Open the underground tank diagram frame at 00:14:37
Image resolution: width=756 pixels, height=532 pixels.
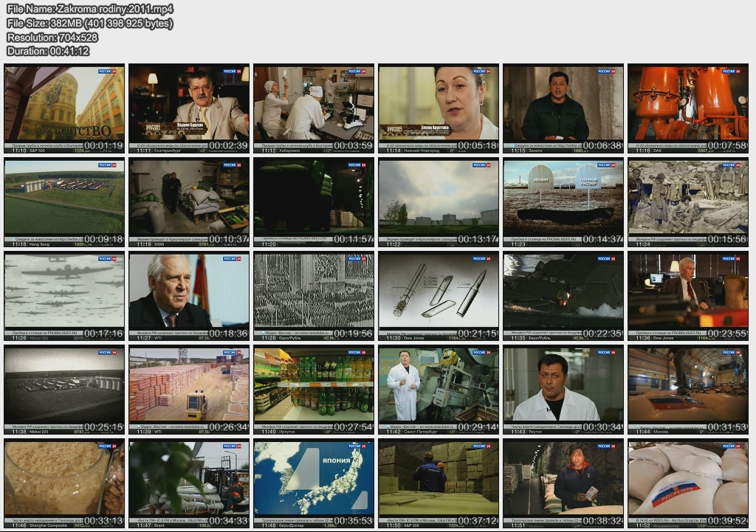(563, 202)
